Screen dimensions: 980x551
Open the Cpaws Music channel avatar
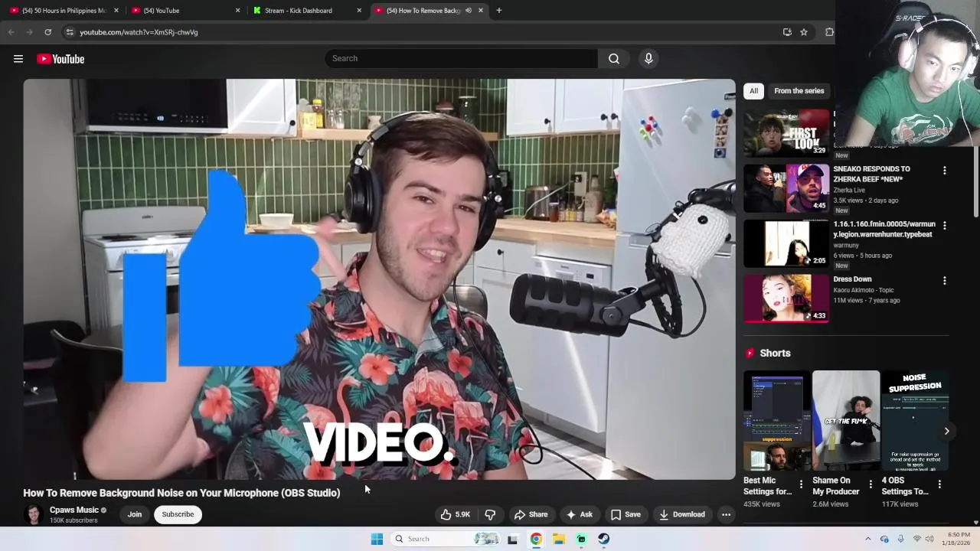(33, 514)
